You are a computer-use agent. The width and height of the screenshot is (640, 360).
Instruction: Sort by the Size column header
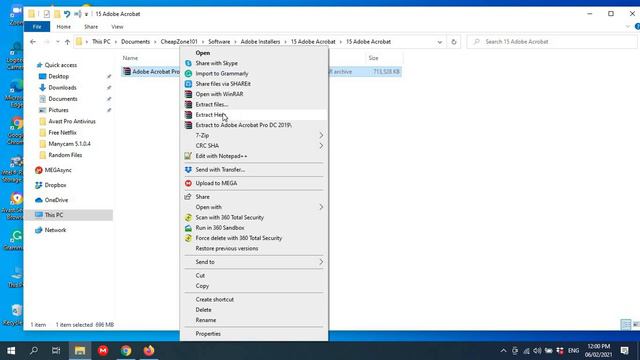tap(373, 58)
